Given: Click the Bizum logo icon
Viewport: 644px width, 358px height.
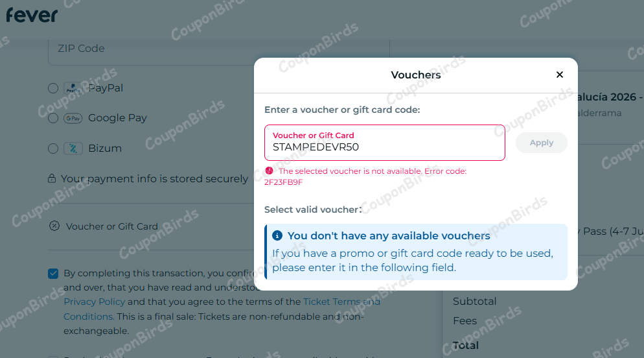Looking at the screenshot, I should click(73, 149).
